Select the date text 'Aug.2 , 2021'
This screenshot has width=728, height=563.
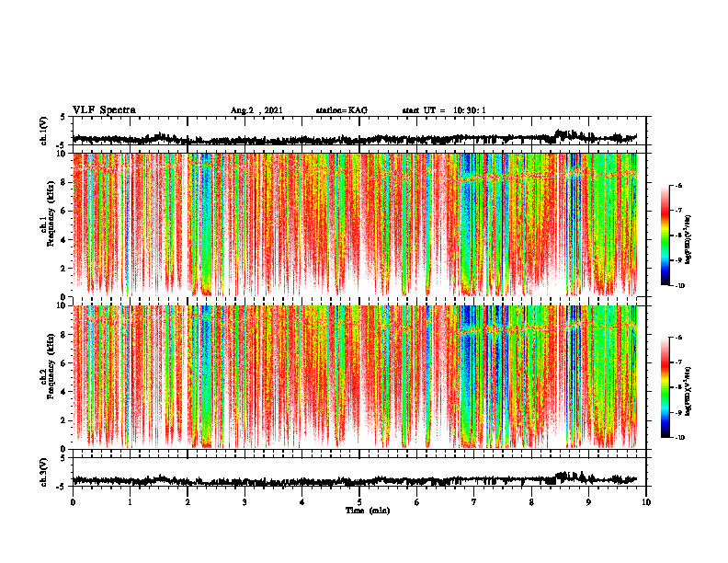coord(256,110)
